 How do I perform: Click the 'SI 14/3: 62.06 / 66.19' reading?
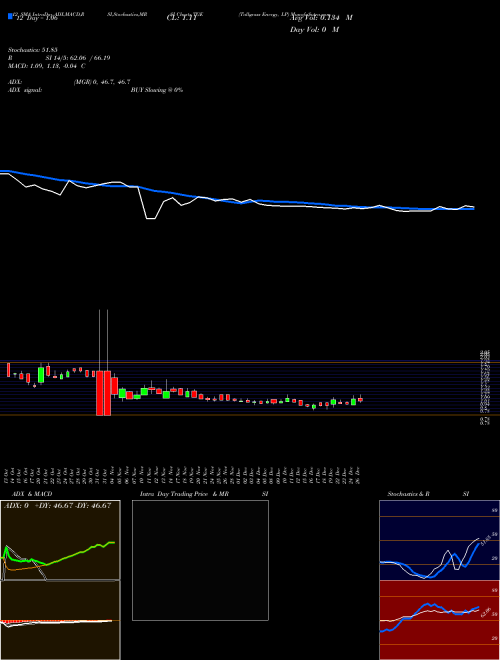pos(78,58)
